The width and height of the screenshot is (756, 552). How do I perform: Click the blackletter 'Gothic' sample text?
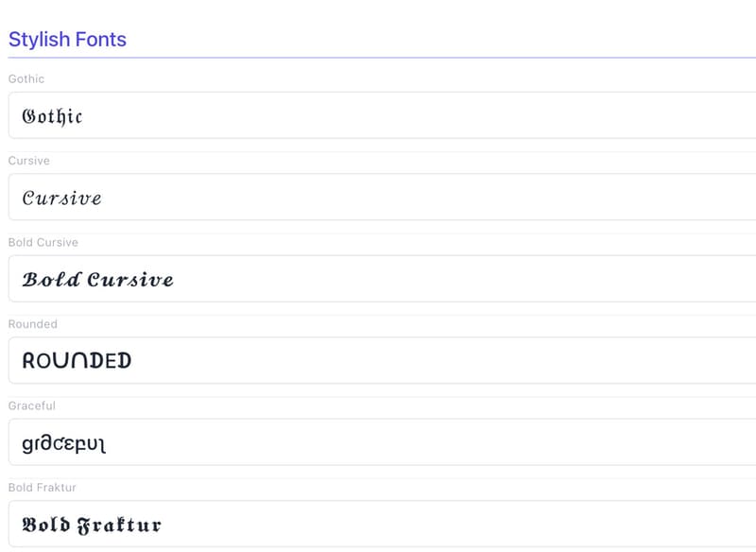coord(52,116)
